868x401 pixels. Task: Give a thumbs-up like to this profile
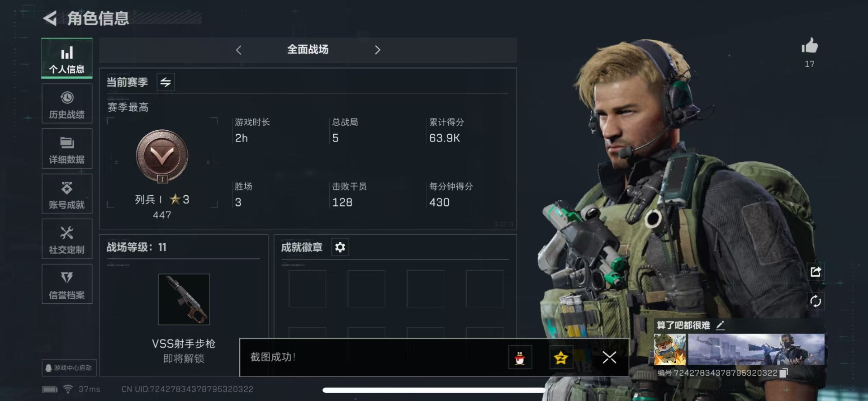(x=810, y=46)
